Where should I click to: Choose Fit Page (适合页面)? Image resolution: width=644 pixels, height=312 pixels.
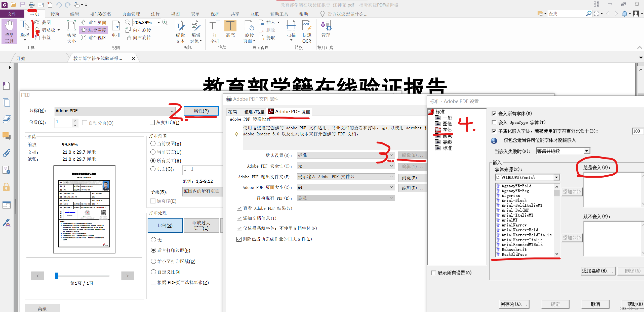94,22
